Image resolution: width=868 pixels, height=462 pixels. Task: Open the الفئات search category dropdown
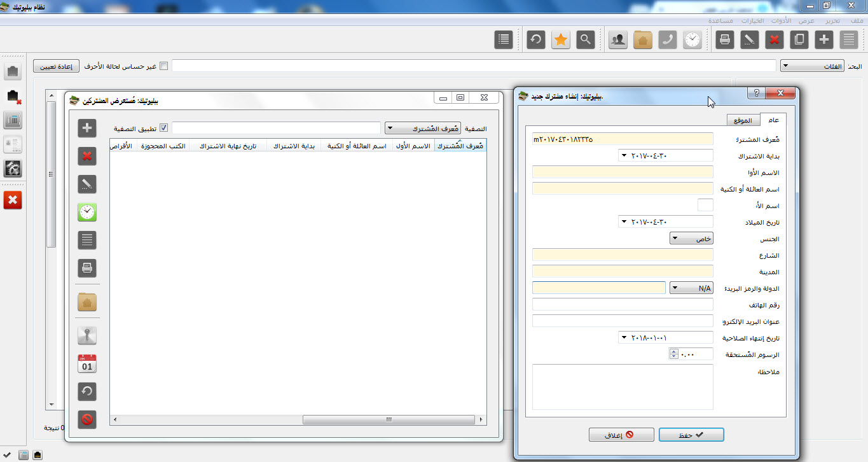click(812, 66)
